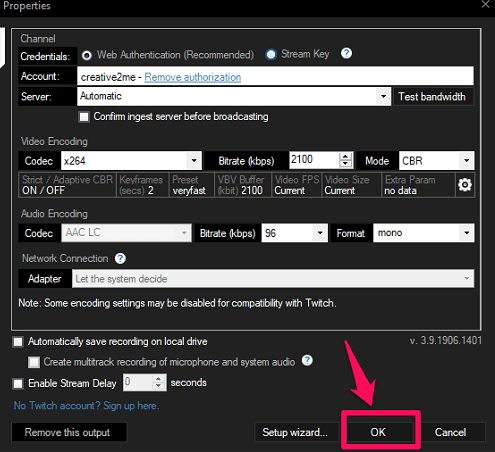Click the Test bandwidth button
This screenshot has height=452, width=495.
pyautogui.click(x=433, y=97)
